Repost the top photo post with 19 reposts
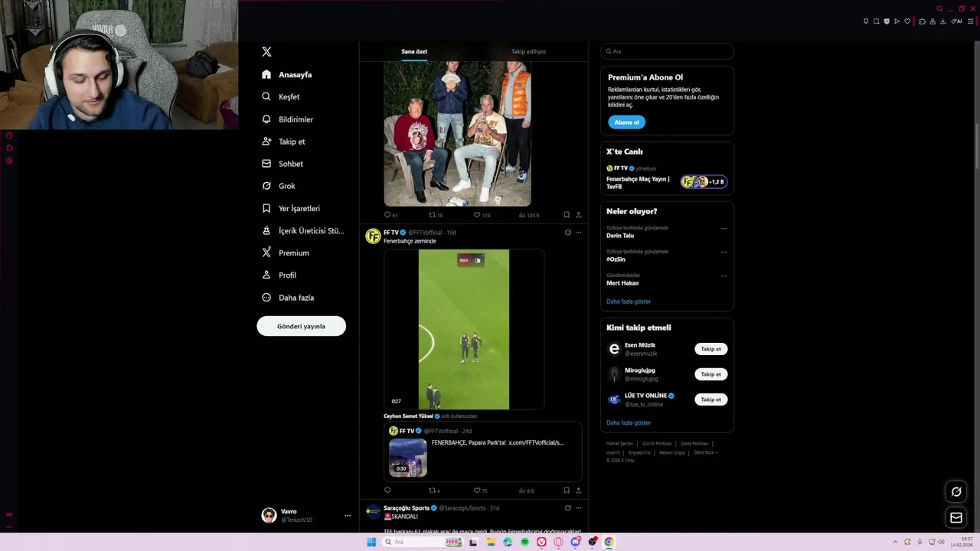980x551 pixels. tap(436, 215)
